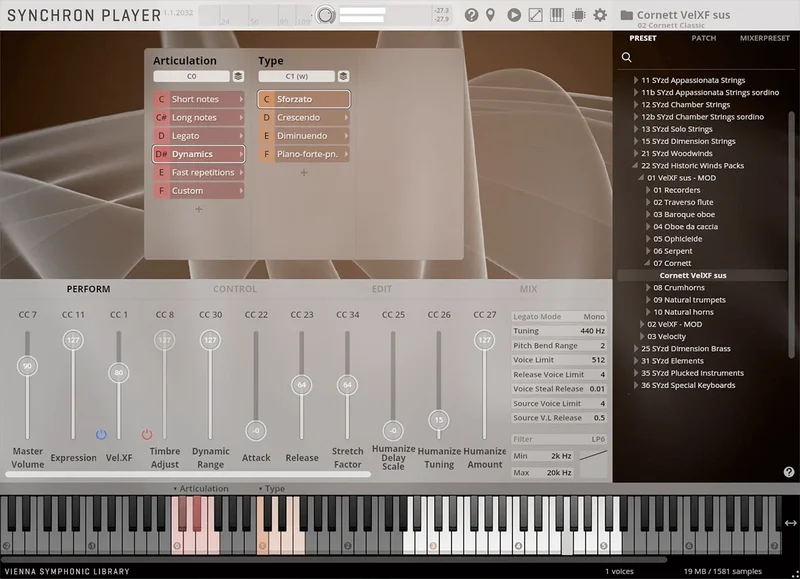Click the layers icon next to Articulation C0 field
The width and height of the screenshot is (800, 579).
(238, 76)
